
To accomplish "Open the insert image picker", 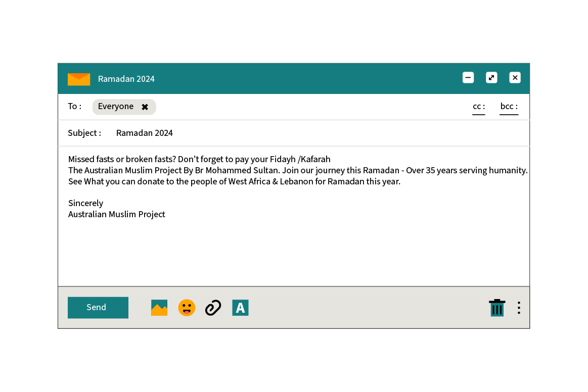I will tap(159, 308).
